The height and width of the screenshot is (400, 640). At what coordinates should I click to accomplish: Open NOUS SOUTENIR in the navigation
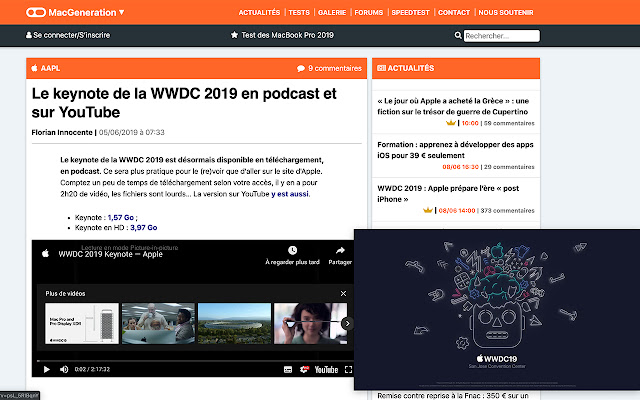(x=506, y=12)
